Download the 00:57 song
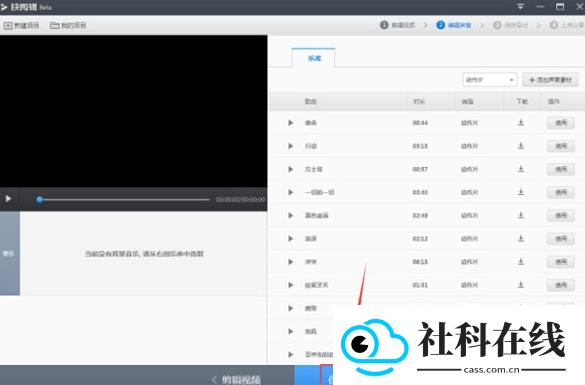 (521, 169)
